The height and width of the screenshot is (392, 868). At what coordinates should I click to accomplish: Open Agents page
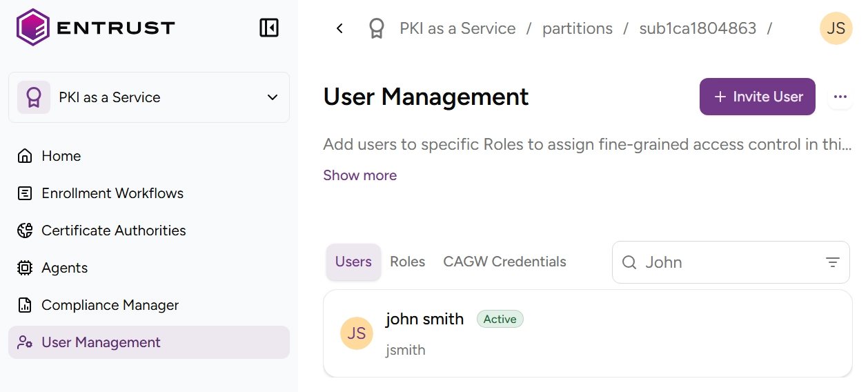coord(149,268)
